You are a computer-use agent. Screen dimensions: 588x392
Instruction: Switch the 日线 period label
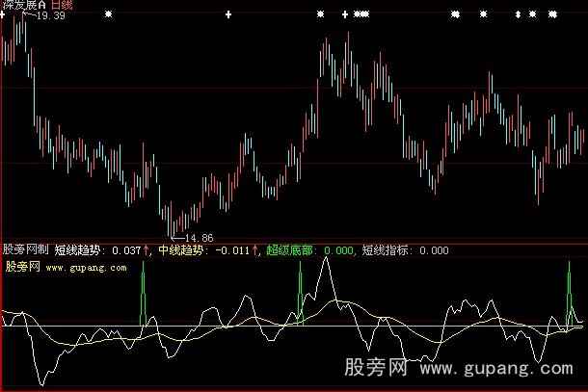(64, 6)
